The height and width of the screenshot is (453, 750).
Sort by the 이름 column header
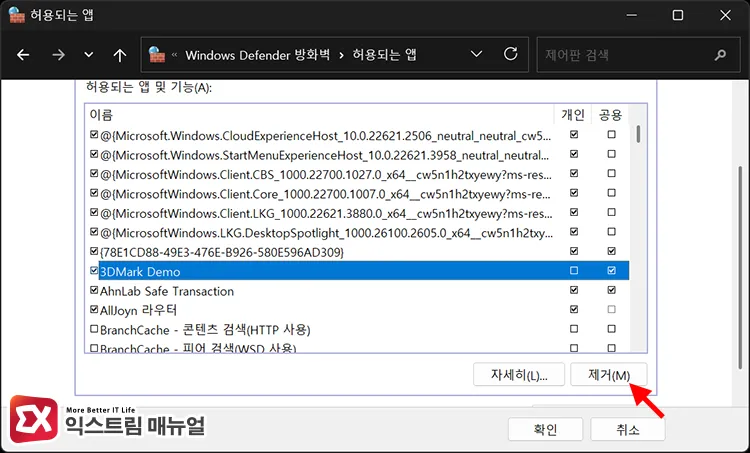[101, 115]
